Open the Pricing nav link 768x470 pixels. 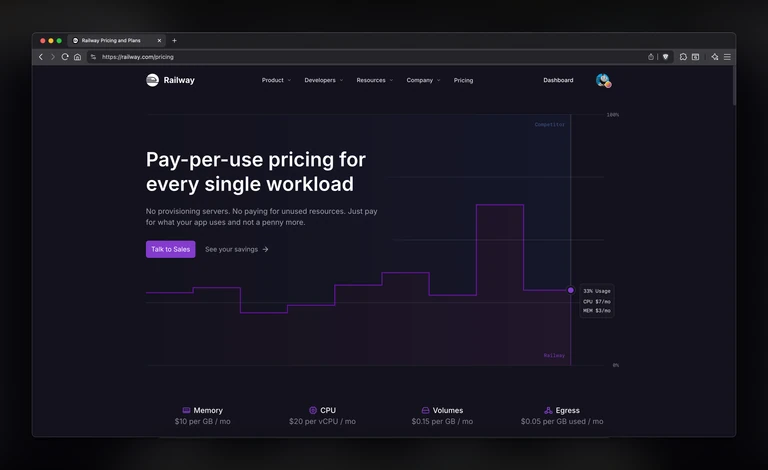coord(463,80)
